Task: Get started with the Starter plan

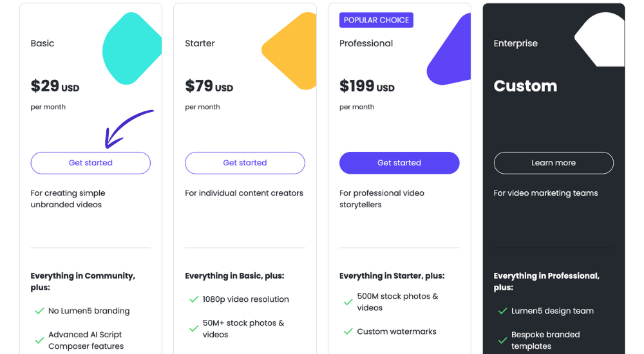Action: [x=245, y=163]
